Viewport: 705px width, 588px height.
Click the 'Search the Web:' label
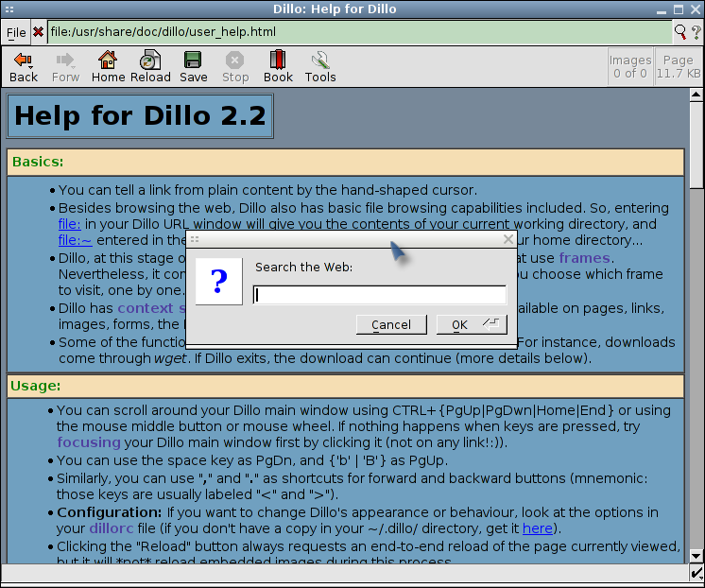304,267
